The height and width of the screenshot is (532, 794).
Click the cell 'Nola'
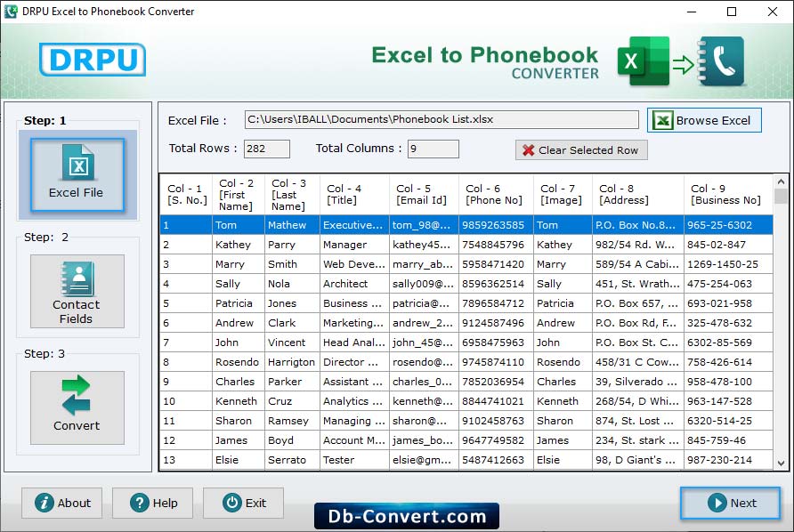[x=292, y=284]
